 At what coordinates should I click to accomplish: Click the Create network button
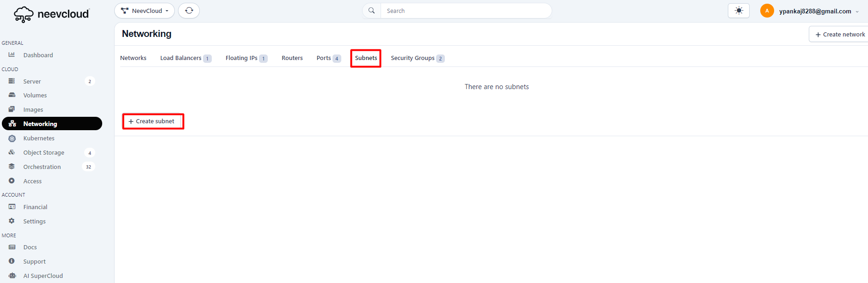point(839,34)
